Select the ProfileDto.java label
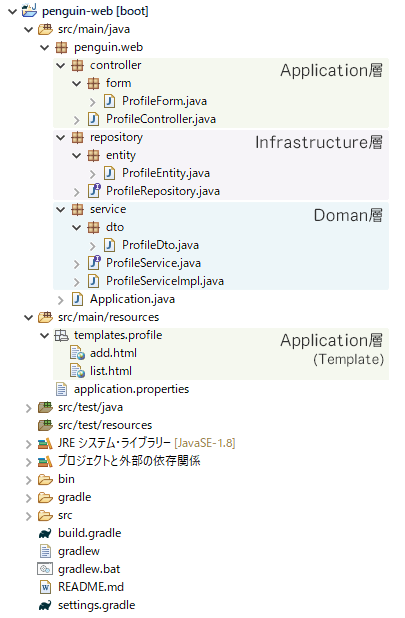Screen dimensions: 405x618 tap(160, 245)
